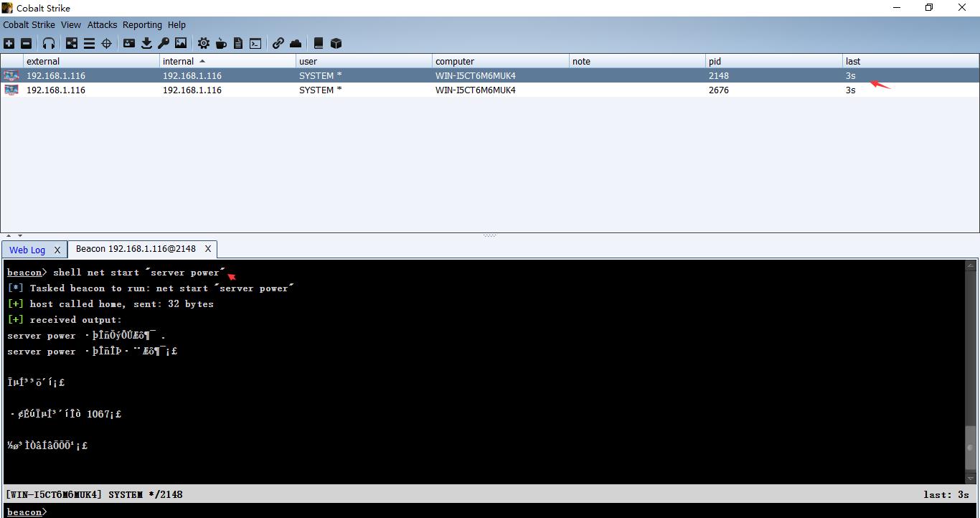Select the session row with pid 2676
980x518 pixels.
(x=490, y=90)
